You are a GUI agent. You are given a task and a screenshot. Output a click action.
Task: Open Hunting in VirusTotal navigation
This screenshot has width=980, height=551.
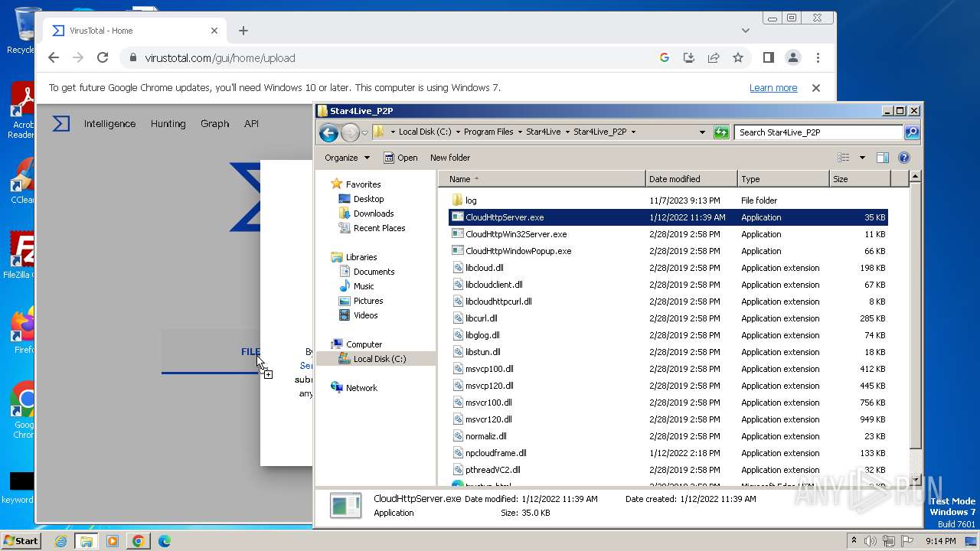click(168, 123)
